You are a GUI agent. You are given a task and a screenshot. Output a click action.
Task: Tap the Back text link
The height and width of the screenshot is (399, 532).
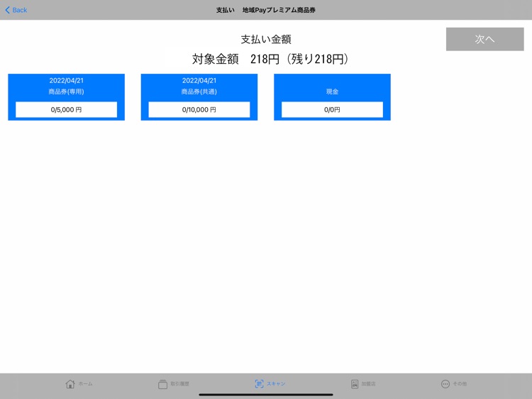[x=20, y=10]
